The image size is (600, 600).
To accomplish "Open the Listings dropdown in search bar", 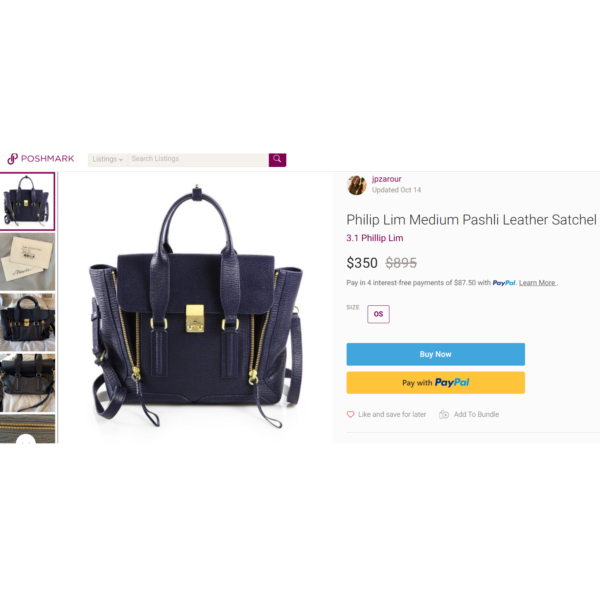I will click(x=108, y=160).
